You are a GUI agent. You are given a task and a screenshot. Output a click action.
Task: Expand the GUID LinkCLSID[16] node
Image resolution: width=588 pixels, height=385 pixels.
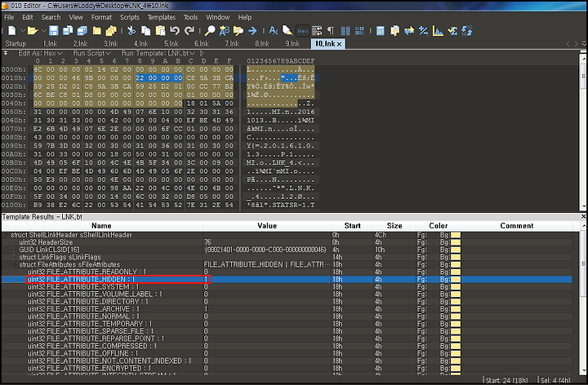click(14, 250)
